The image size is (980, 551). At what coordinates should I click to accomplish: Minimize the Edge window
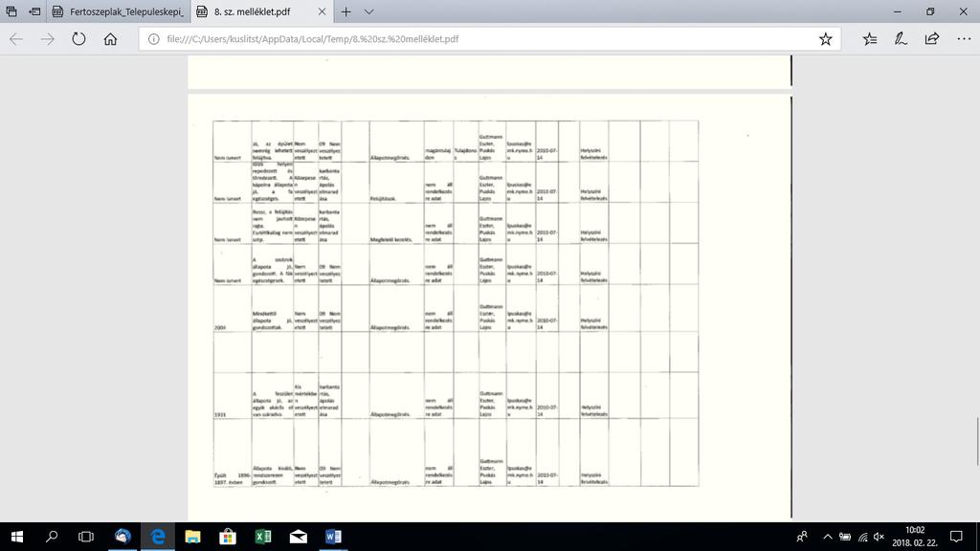point(898,11)
